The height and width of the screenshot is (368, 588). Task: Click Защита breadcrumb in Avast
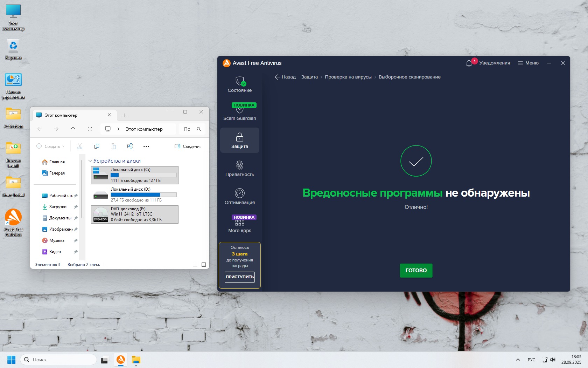click(x=309, y=77)
